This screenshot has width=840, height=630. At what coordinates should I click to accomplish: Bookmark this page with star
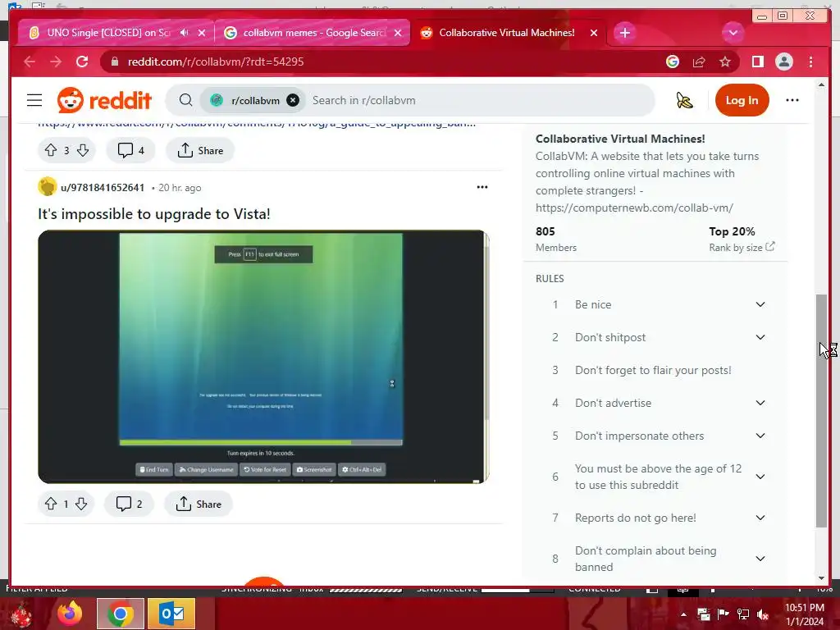[725, 62]
